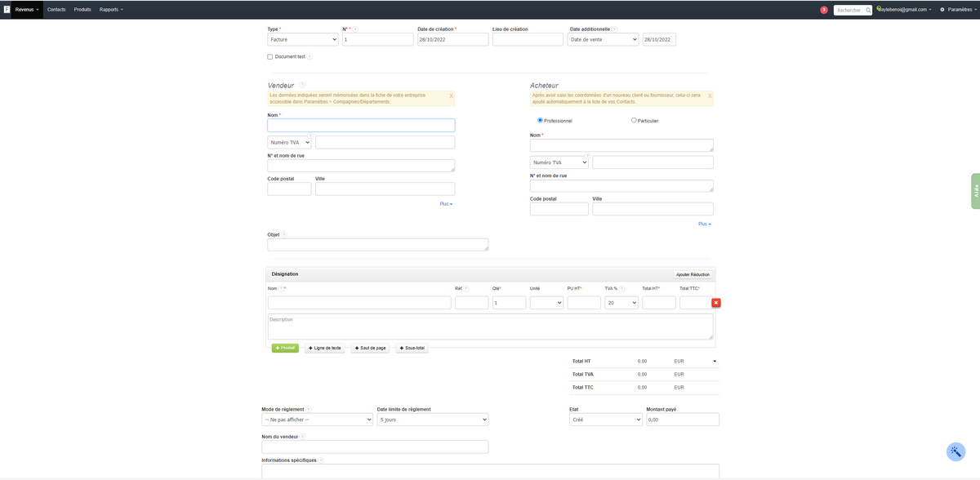Click the Vendeur Nom input field
The width and height of the screenshot is (980, 480).
361,126
